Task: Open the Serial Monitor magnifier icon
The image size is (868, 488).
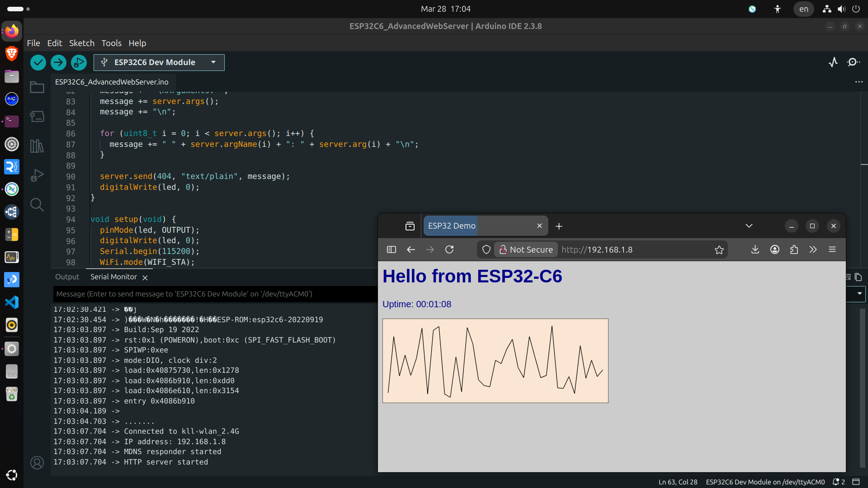Action: click(853, 62)
